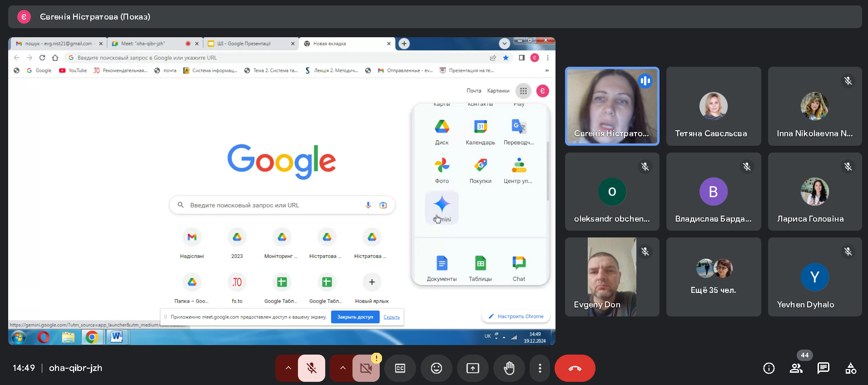Show hidden system tray icons
The height and width of the screenshot is (385, 868).
coord(504,337)
